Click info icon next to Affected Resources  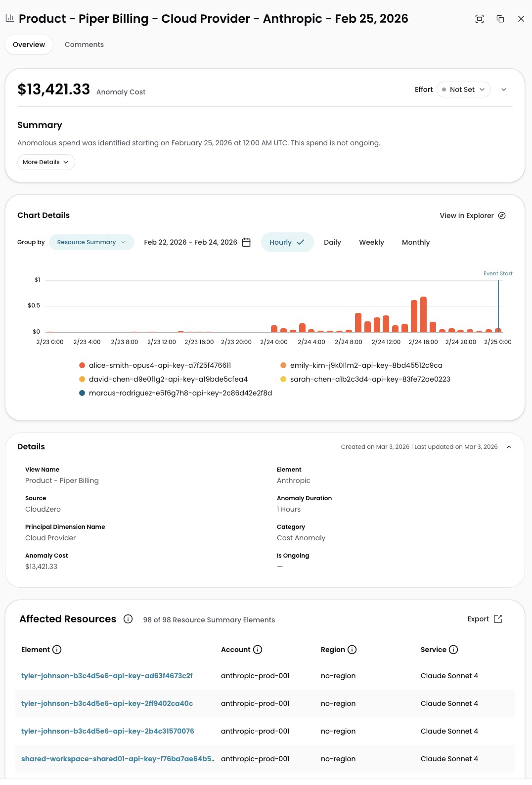(128, 619)
